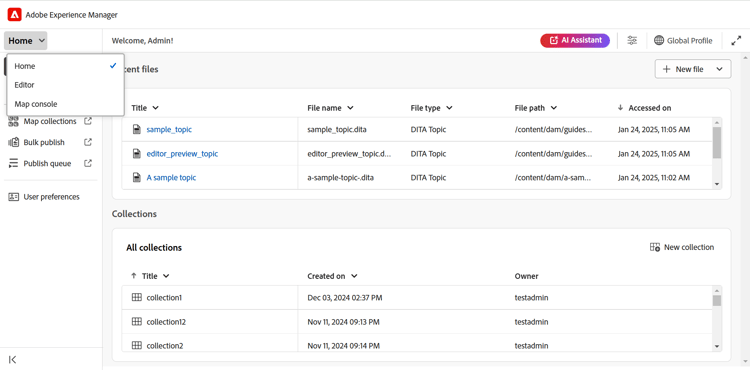Open Map collections external link icon
The width and height of the screenshot is (750, 370).
pyautogui.click(x=88, y=121)
